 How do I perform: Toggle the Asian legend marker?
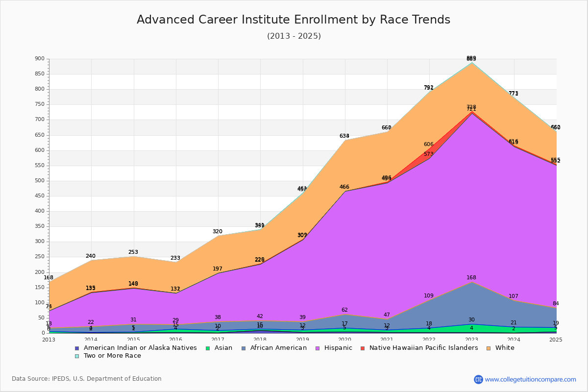coord(207,348)
